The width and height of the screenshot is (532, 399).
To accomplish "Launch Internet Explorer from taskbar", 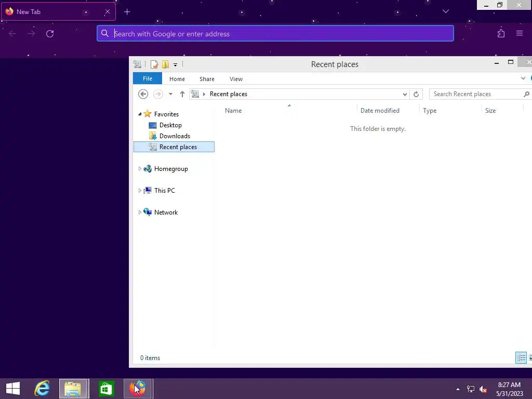I will click(x=42, y=389).
